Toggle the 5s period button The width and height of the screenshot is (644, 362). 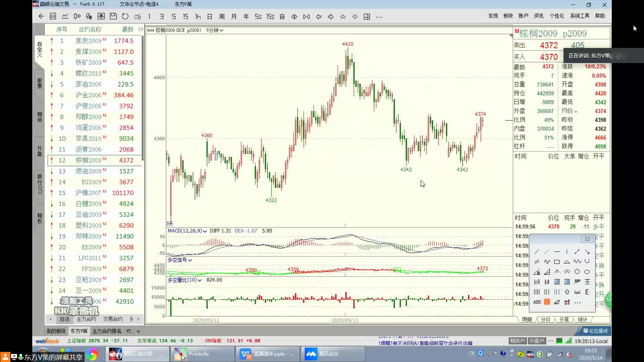(x=258, y=16)
